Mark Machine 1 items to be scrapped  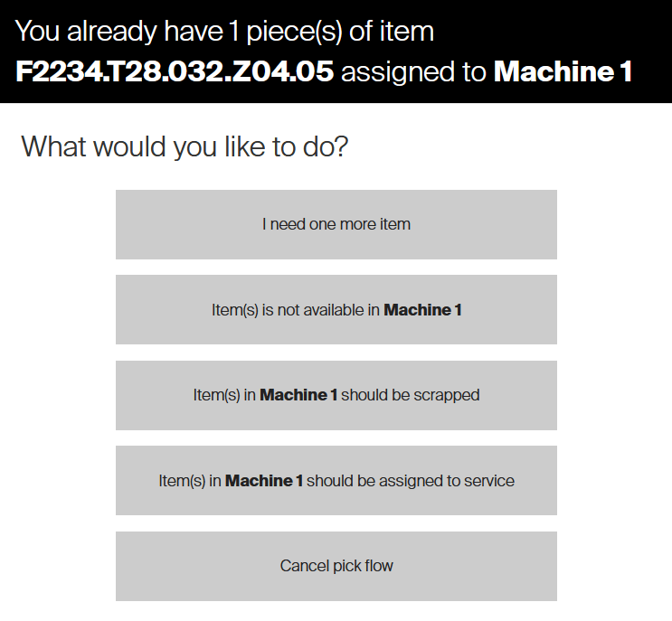point(336,395)
